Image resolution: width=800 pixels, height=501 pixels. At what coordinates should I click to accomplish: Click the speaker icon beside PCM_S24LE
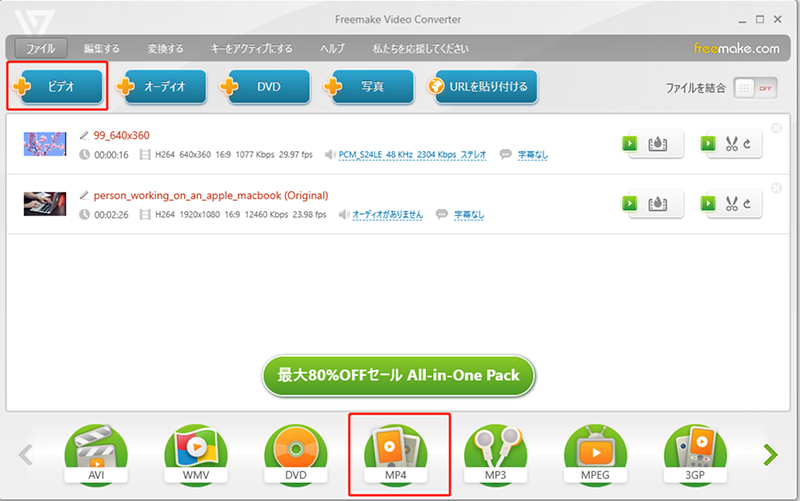(330, 155)
